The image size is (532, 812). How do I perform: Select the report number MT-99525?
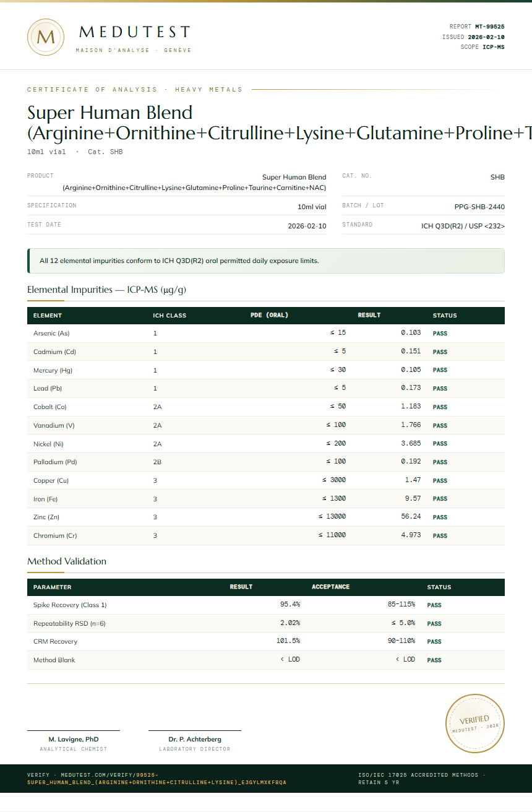[x=489, y=27]
